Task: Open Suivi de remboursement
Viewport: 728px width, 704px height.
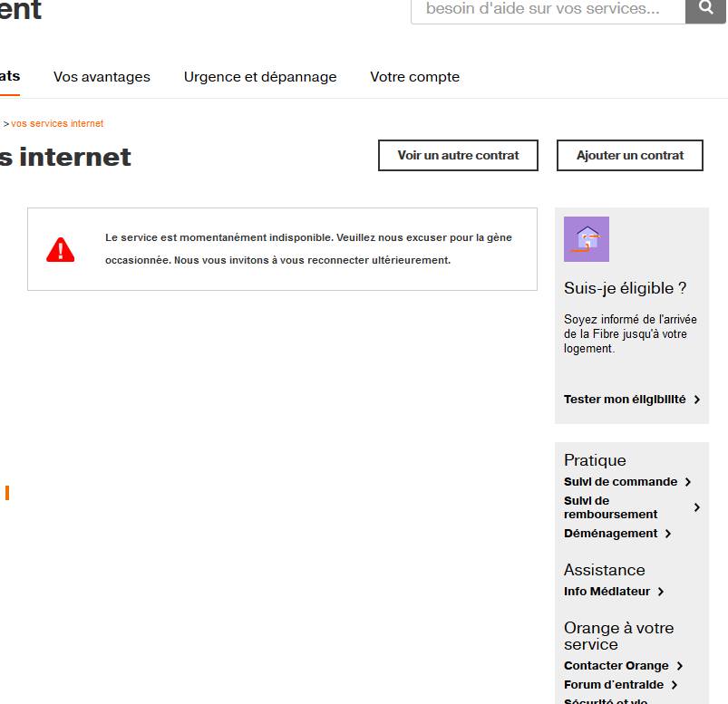Action: point(609,507)
